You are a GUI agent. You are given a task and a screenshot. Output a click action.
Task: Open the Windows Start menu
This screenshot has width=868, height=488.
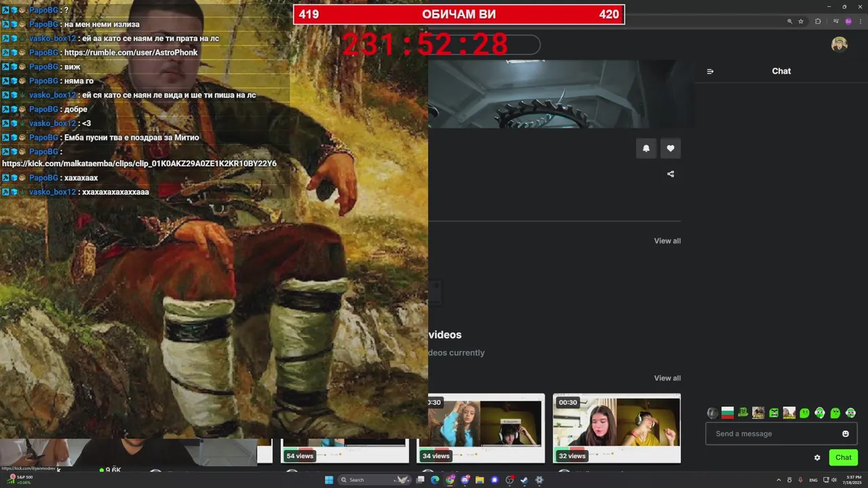pos(329,480)
